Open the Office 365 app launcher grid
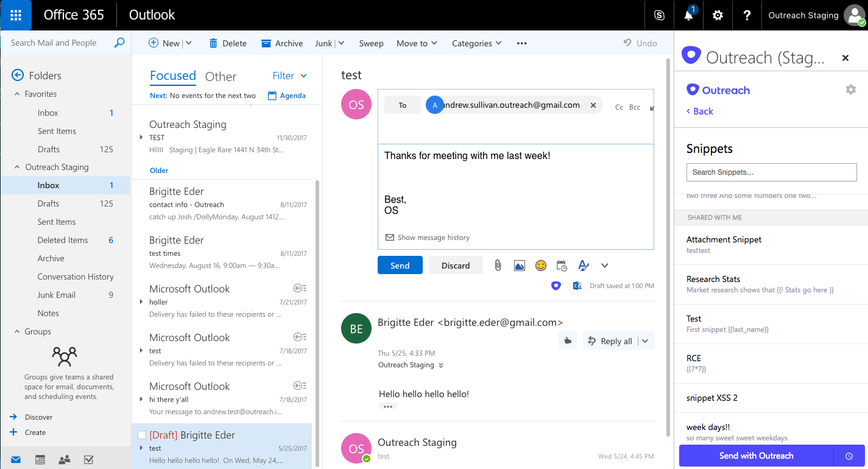The width and height of the screenshot is (868, 469). [16, 15]
